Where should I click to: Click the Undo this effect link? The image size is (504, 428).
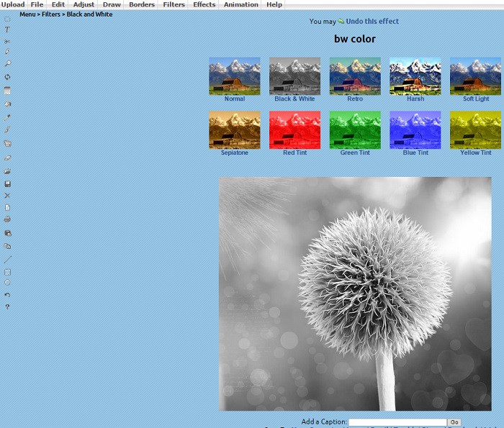[x=372, y=22]
